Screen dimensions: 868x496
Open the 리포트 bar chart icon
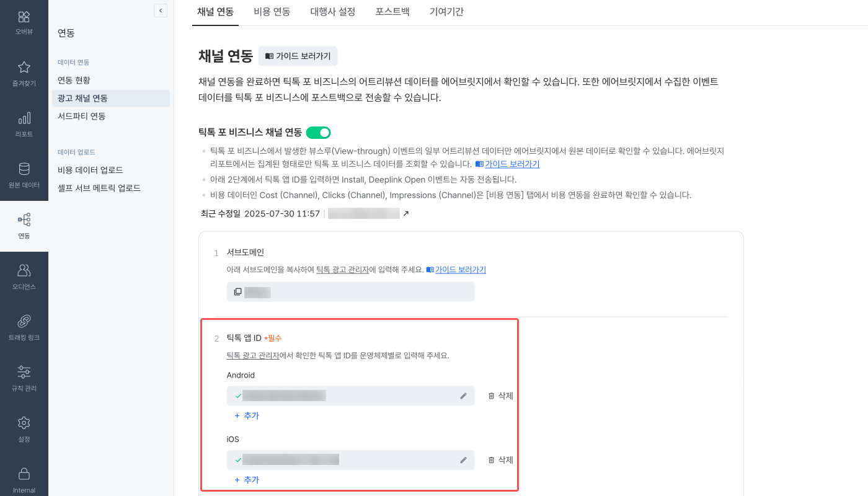coord(24,118)
